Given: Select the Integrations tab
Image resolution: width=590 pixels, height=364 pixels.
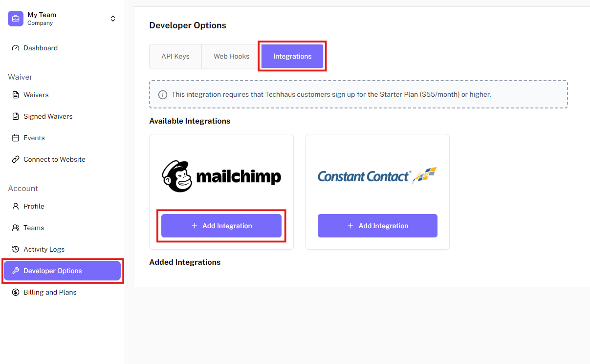Looking at the screenshot, I should (292, 56).
